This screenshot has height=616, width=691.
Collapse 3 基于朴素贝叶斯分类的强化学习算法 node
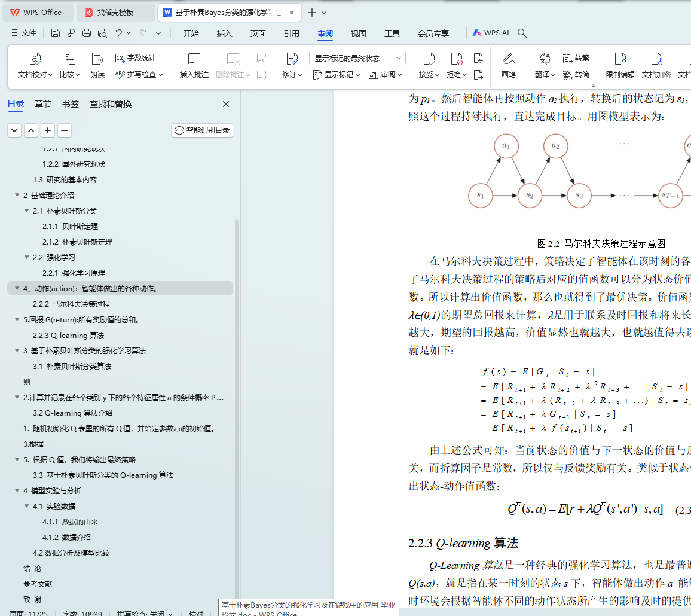(x=17, y=350)
